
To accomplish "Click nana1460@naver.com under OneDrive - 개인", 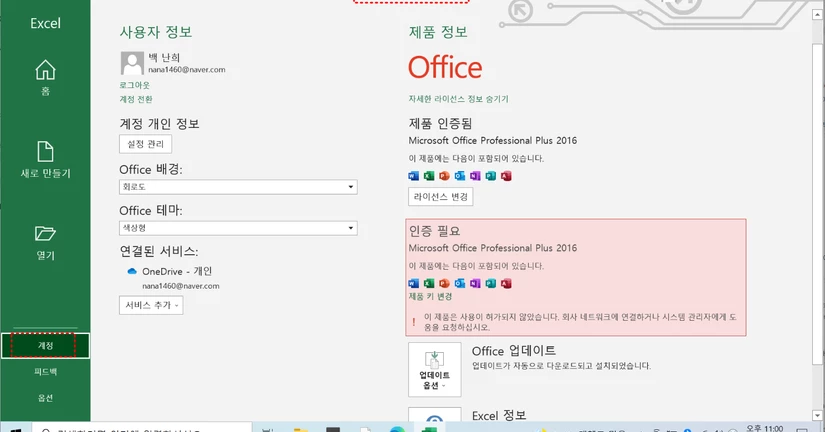I will point(180,286).
